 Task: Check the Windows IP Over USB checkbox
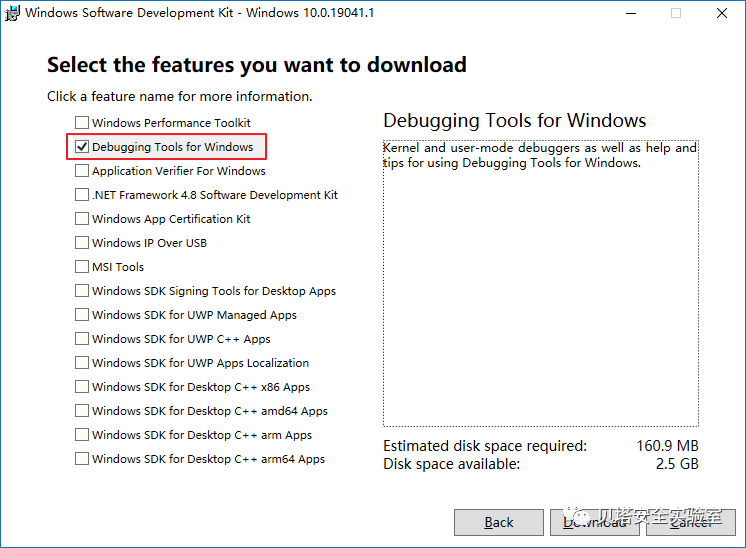coord(82,243)
